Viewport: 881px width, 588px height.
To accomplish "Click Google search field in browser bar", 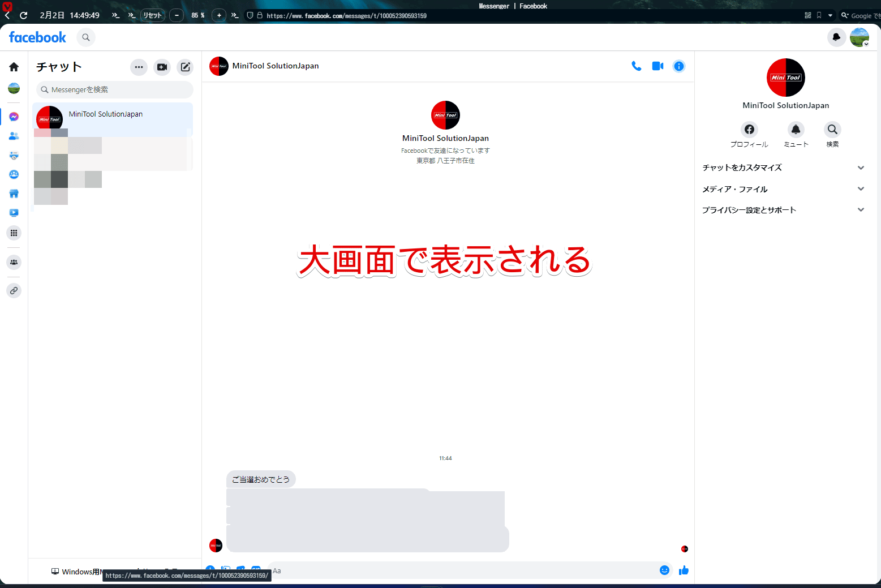I will pos(861,16).
